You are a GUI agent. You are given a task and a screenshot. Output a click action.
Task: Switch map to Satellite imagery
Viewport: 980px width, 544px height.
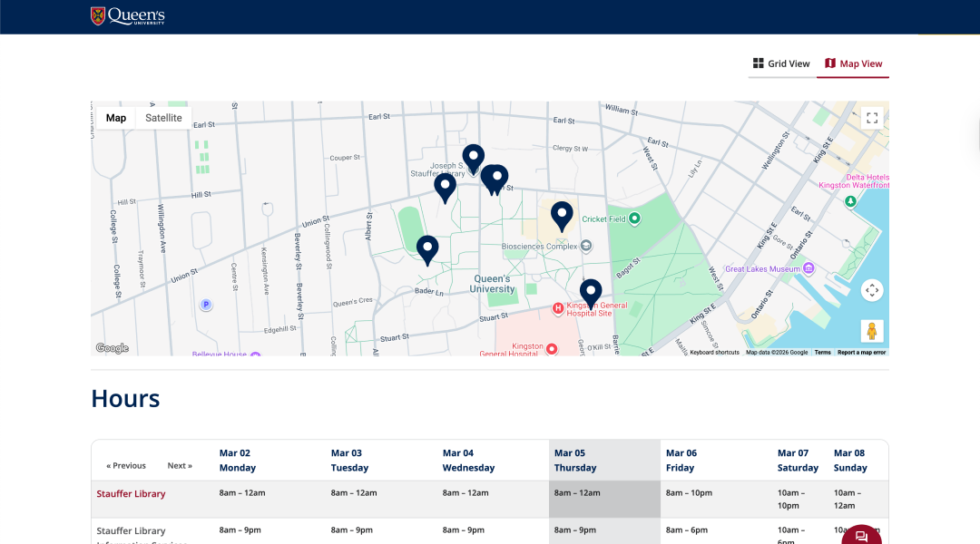coord(163,118)
